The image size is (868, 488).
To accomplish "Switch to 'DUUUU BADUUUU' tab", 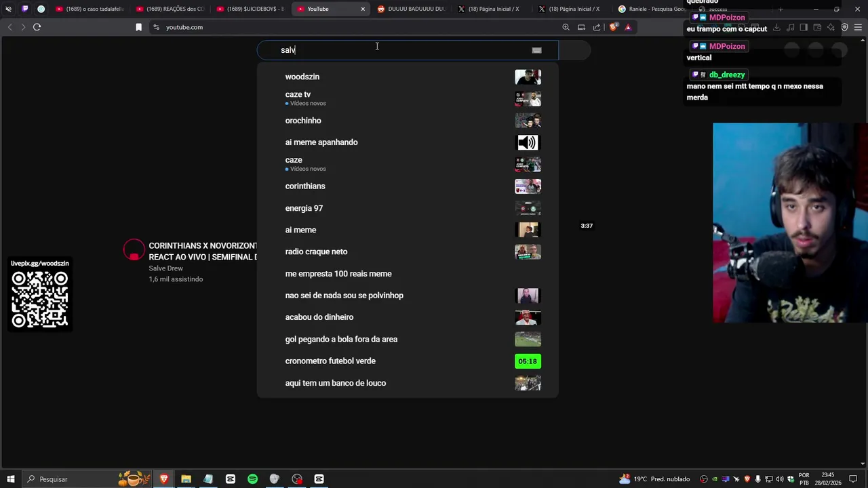I will click(412, 9).
